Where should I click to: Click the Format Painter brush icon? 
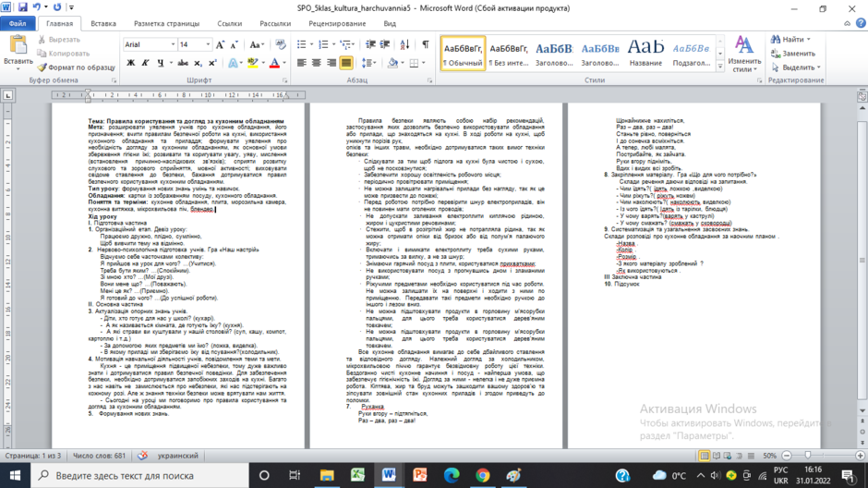42,67
